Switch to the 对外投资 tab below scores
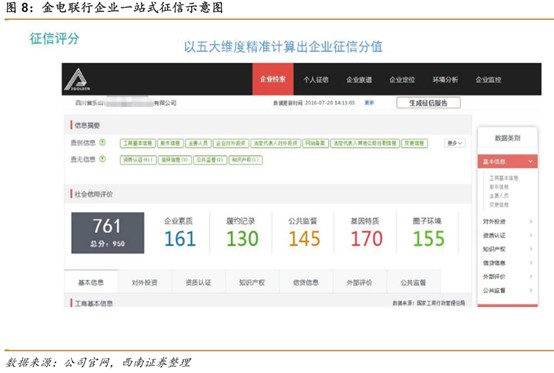 click(145, 282)
